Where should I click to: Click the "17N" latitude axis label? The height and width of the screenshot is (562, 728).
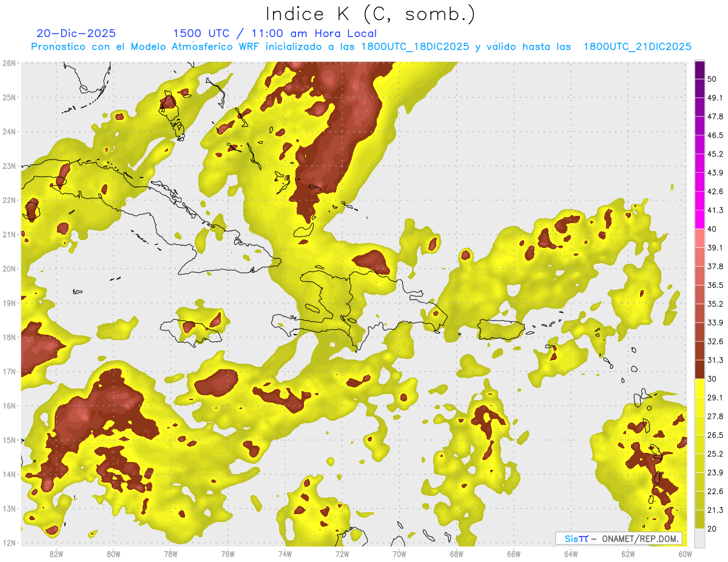(10, 371)
